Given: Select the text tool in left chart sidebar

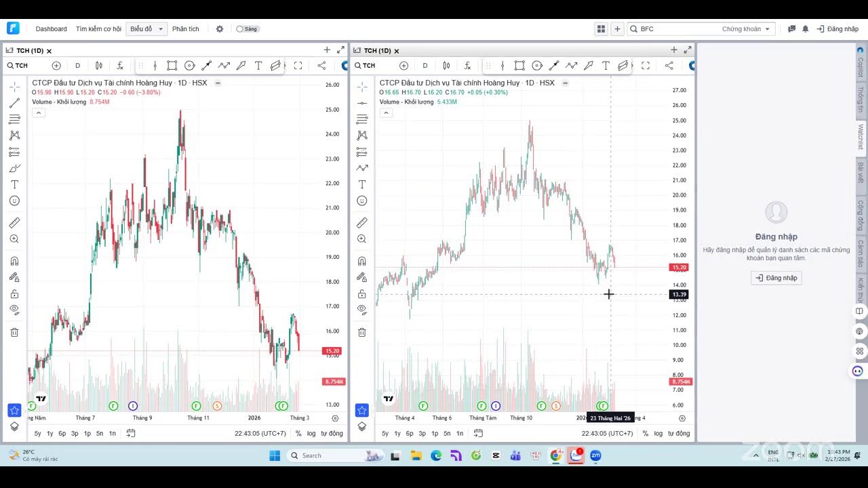Looking at the screenshot, I should click(x=14, y=184).
